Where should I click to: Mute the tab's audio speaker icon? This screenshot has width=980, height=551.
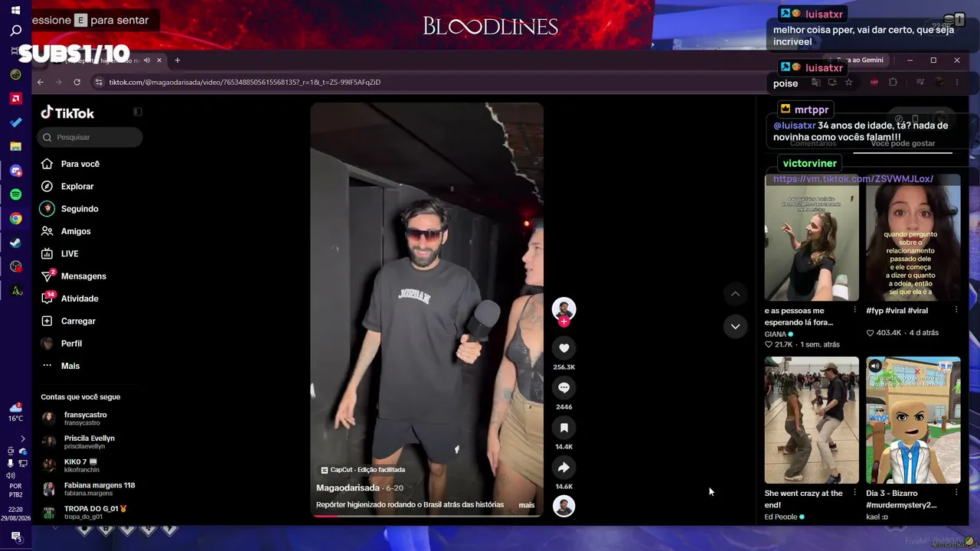pyautogui.click(x=147, y=60)
